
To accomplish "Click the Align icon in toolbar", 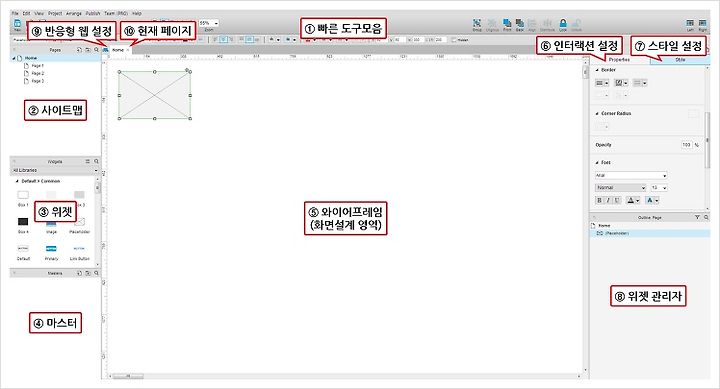I will 532,23.
